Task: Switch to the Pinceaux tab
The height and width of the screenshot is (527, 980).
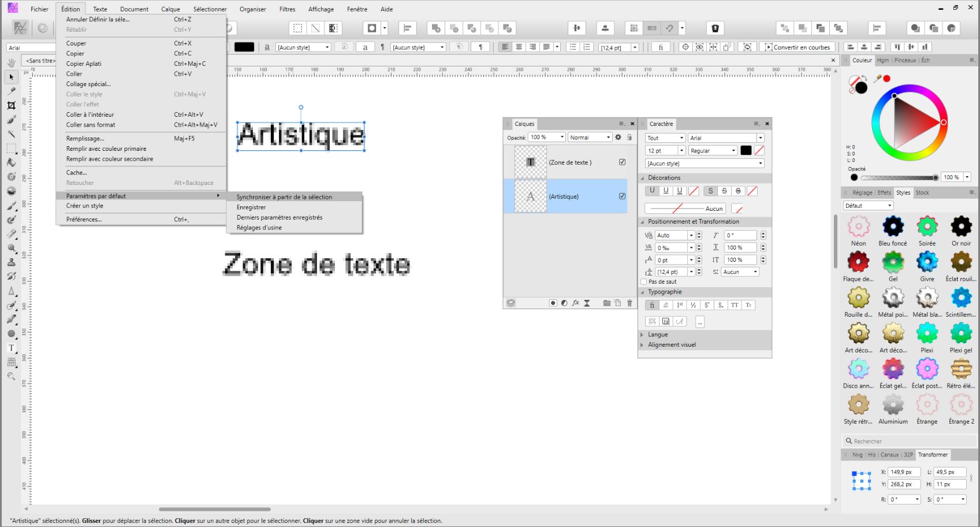Action: tap(905, 60)
